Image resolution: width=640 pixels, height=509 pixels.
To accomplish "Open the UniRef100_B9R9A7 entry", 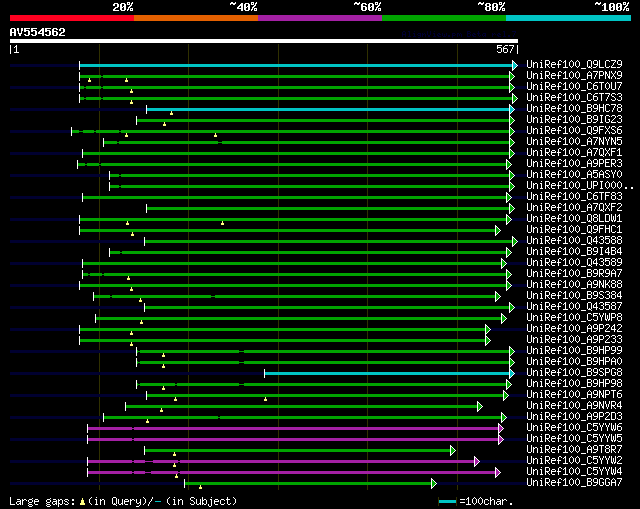I will 574,274.
